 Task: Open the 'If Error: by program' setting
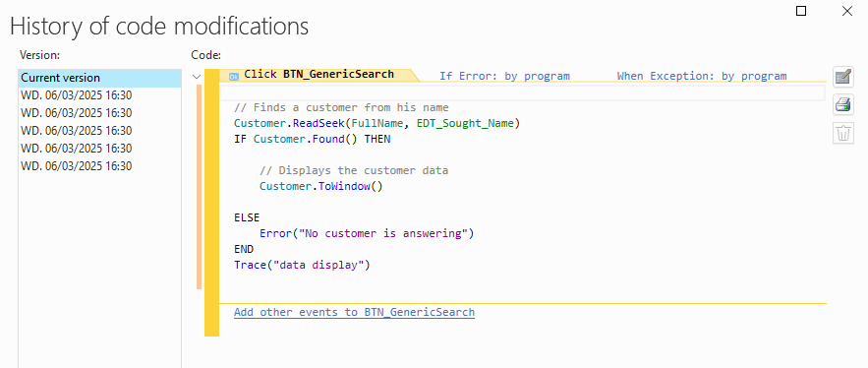(x=504, y=76)
